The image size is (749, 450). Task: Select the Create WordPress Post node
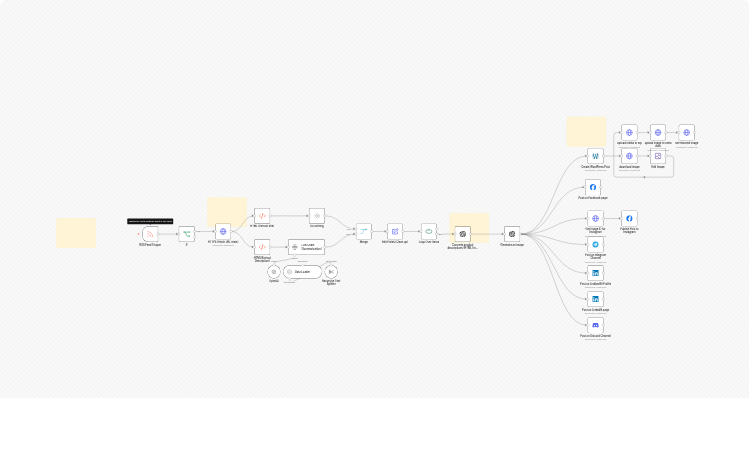(594, 156)
